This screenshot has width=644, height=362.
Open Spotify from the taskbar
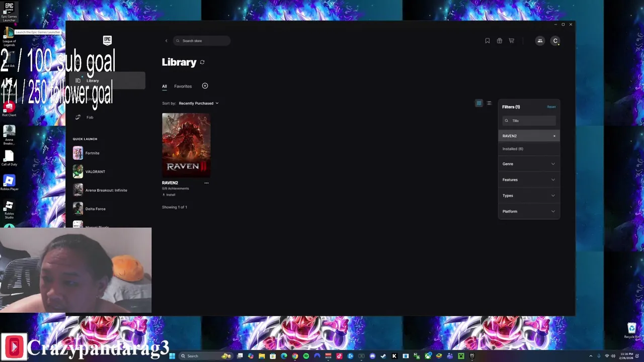coord(306,356)
